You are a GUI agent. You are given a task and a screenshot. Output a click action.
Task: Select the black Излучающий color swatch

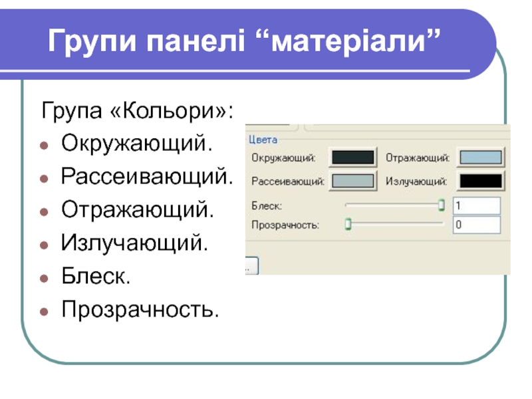point(481,181)
